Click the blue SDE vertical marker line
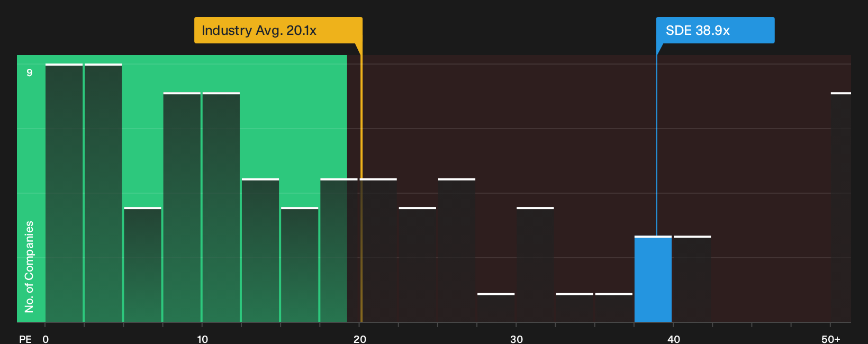This screenshot has width=868, height=344. point(657,146)
